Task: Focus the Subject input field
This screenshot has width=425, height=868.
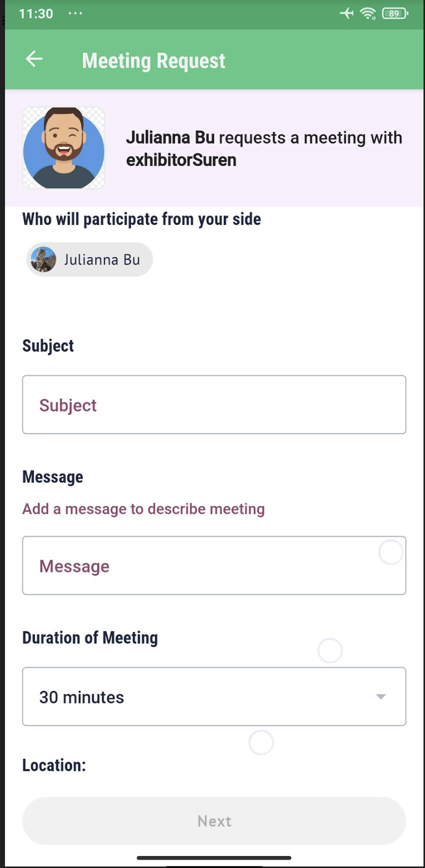Action: (214, 405)
